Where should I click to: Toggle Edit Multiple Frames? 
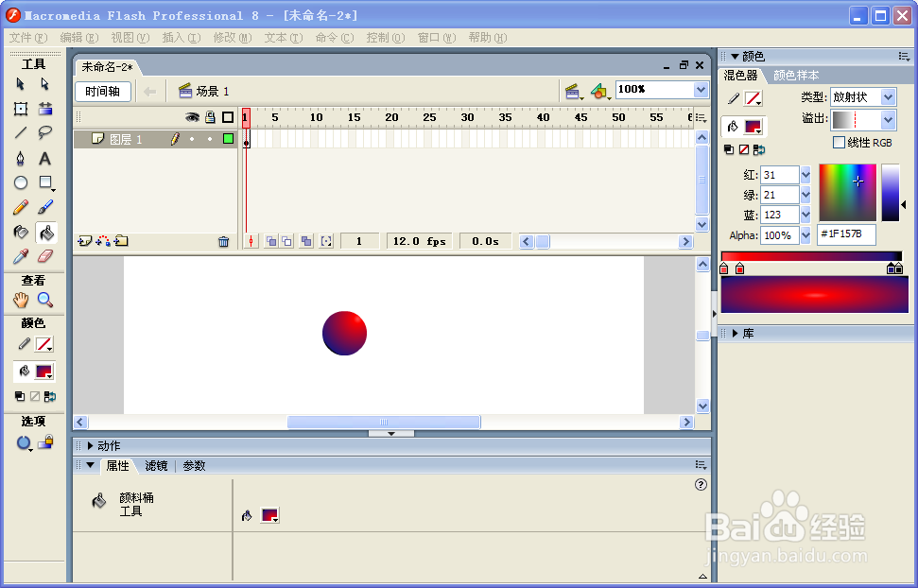pos(306,241)
